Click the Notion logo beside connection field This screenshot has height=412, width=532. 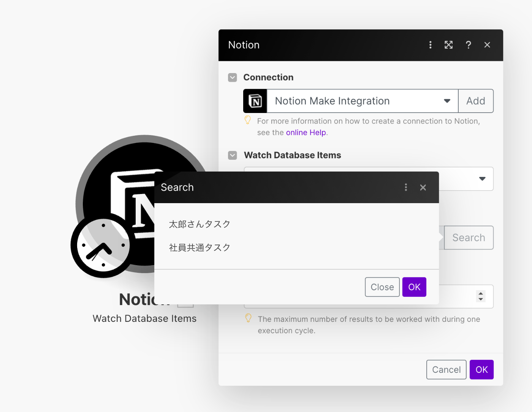[x=255, y=101]
